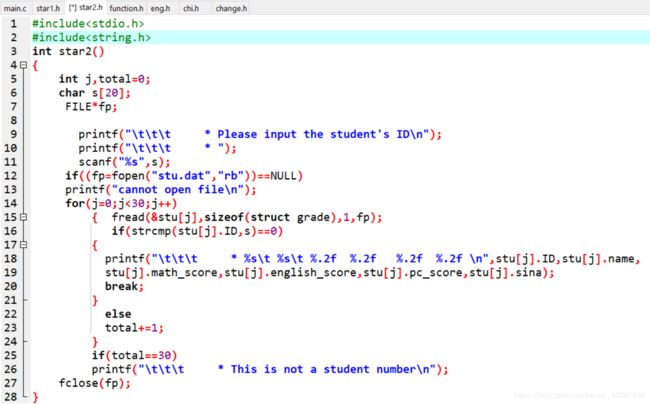Click the fopen("stu.dat","rb") condition
Viewport: 650px width, 404px height.
point(184,176)
